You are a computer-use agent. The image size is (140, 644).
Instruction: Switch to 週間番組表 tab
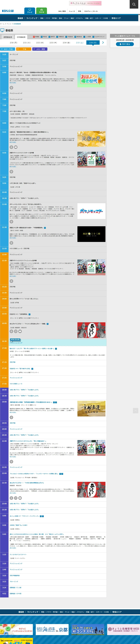(x=8, y=37)
